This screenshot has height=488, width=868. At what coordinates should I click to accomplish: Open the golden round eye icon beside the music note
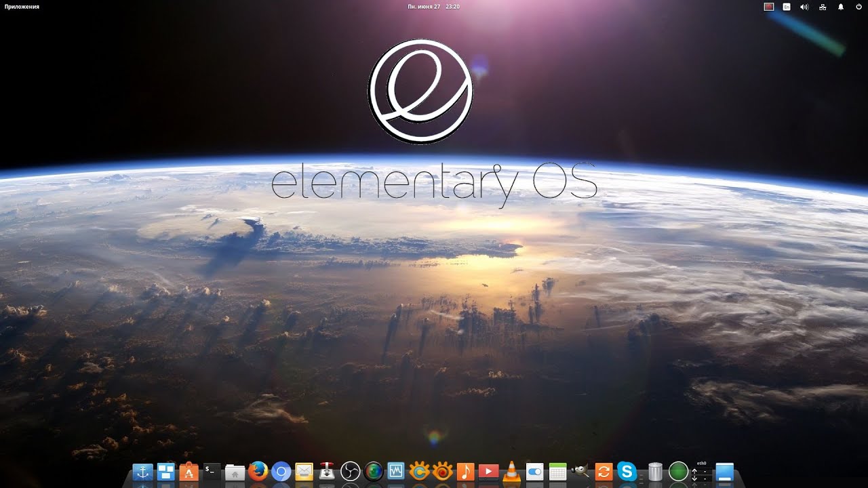click(442, 472)
